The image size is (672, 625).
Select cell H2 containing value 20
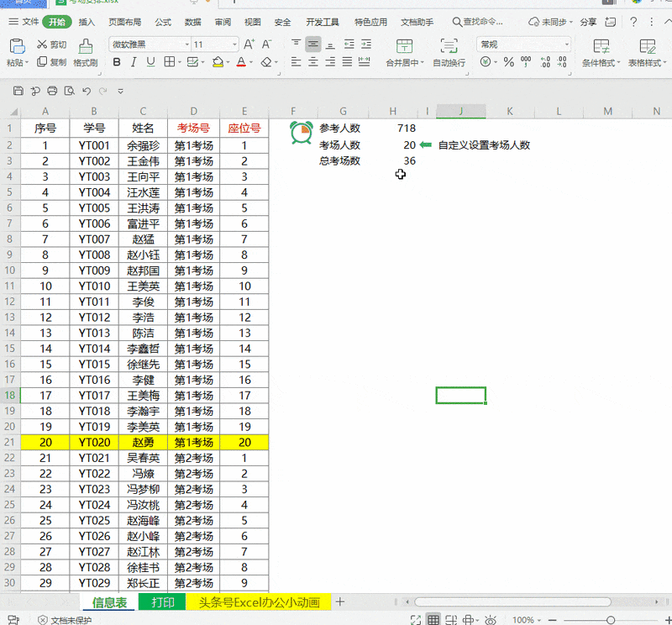[392, 144]
